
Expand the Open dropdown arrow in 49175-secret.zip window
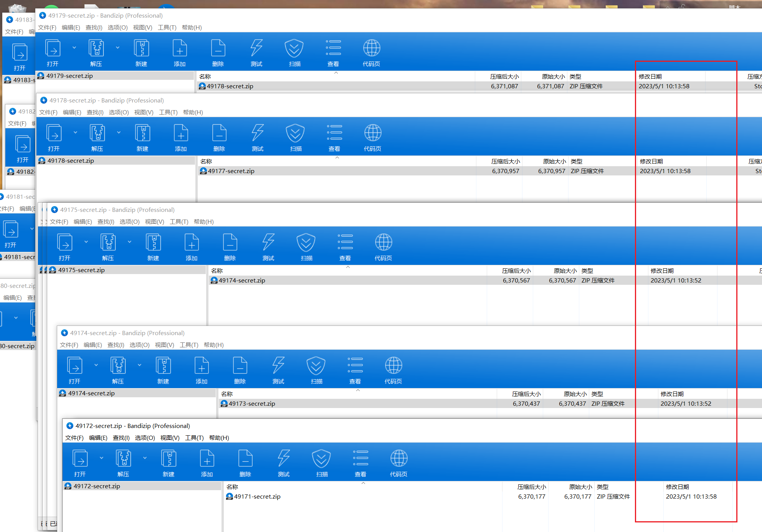point(86,242)
